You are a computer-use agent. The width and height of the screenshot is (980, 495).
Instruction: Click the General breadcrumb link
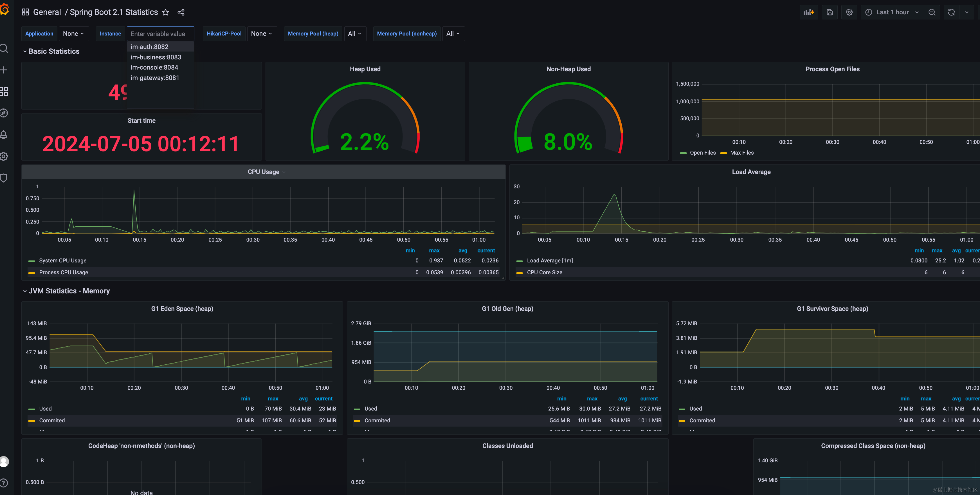[47, 12]
